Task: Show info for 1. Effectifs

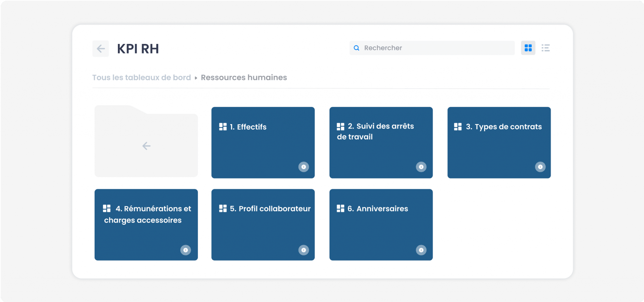Action: 303,167
